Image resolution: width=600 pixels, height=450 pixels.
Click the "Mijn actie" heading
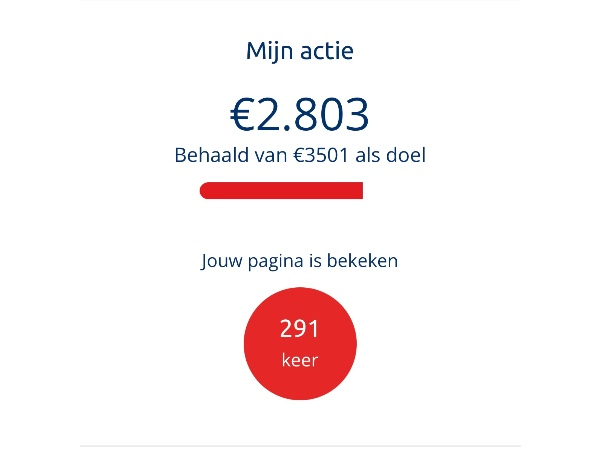300,51
